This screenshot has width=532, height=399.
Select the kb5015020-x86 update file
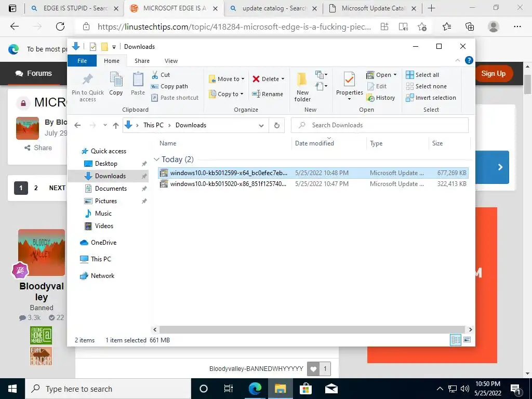coord(313,183)
